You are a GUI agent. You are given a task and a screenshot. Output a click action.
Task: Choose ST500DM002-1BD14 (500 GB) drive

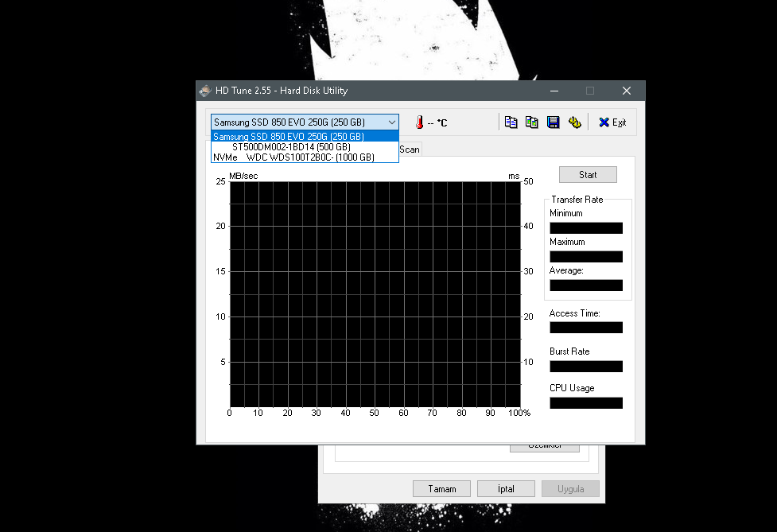click(x=305, y=146)
